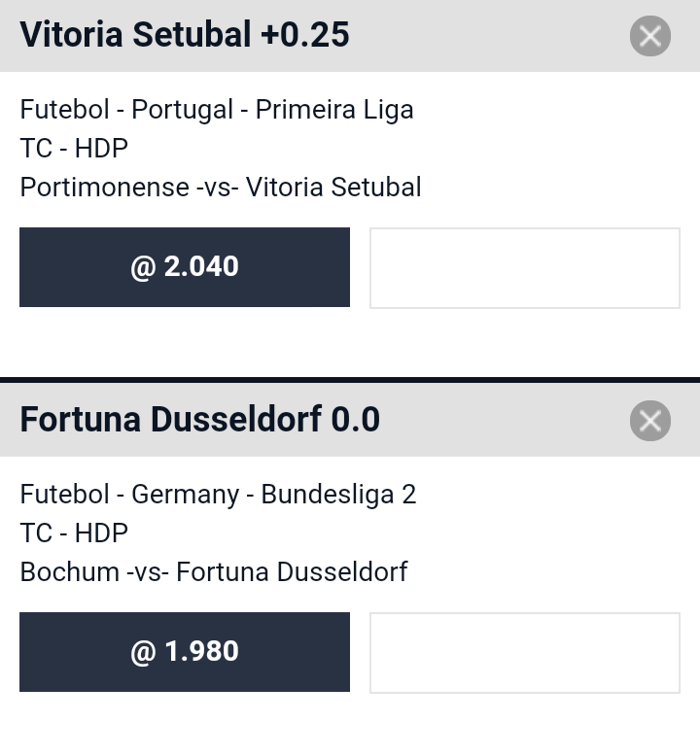Select the Fortuna Dusseldorf 0.0 title
Screen dimensions: 700x756
[x=199, y=420]
